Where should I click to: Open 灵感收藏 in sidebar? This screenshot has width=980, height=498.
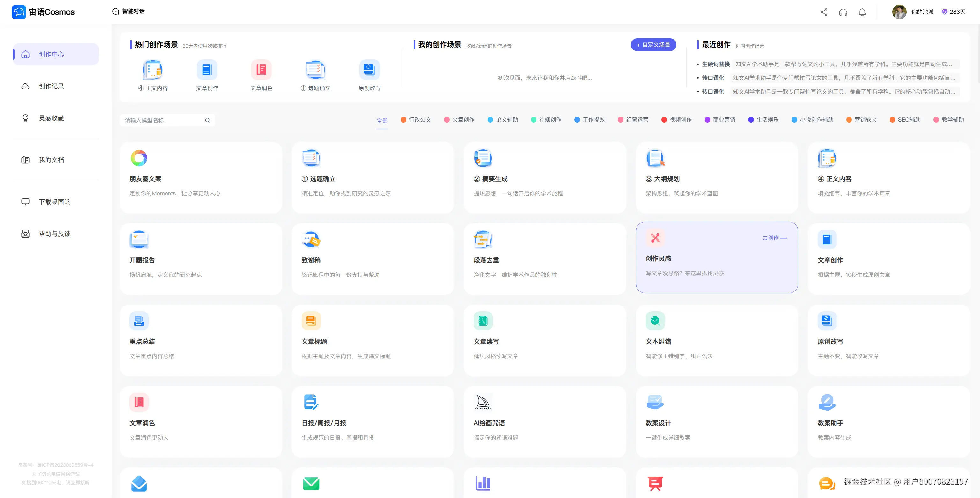point(51,118)
